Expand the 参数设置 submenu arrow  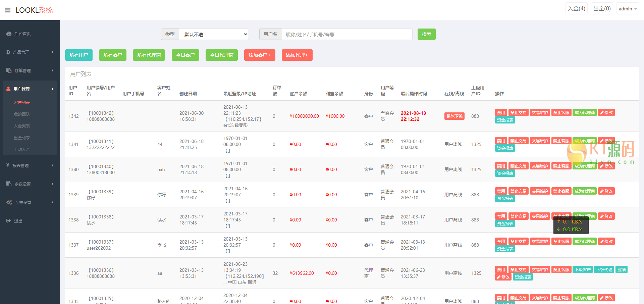pyautogui.click(x=53, y=184)
